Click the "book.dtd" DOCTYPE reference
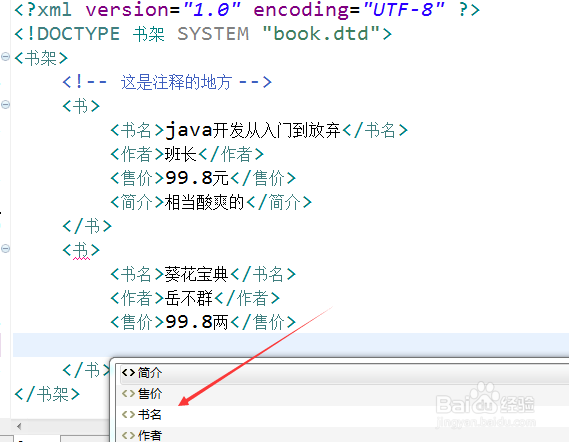The width and height of the screenshot is (569, 442). click(322, 34)
